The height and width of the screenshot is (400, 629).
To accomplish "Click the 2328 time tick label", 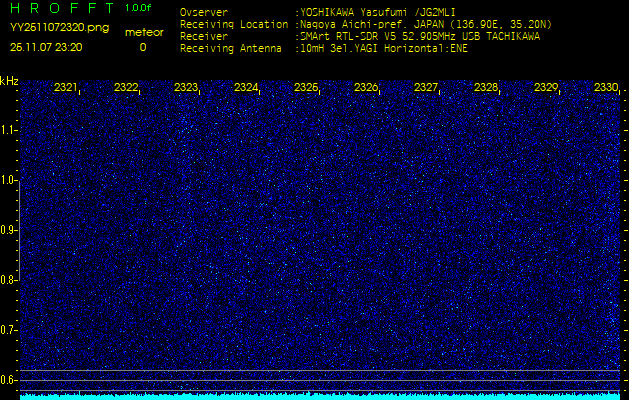I will [x=486, y=88].
